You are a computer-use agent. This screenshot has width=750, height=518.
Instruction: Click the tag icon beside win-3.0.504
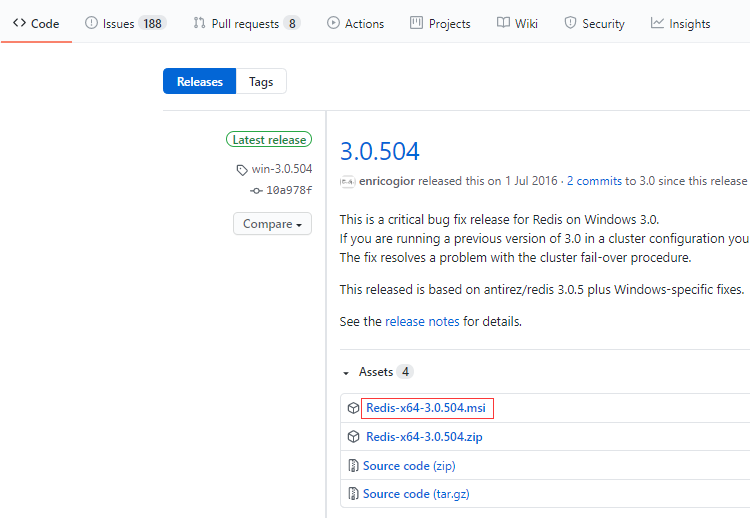coord(242,170)
